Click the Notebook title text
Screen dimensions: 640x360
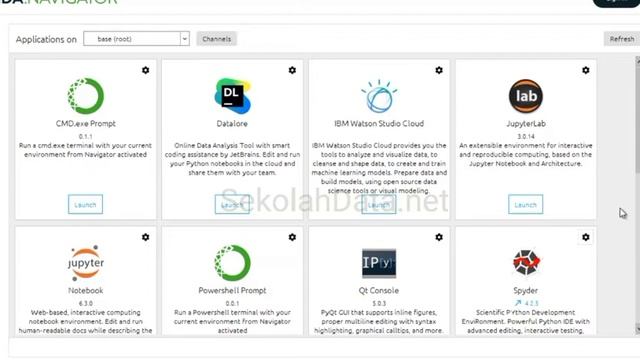coord(86,291)
